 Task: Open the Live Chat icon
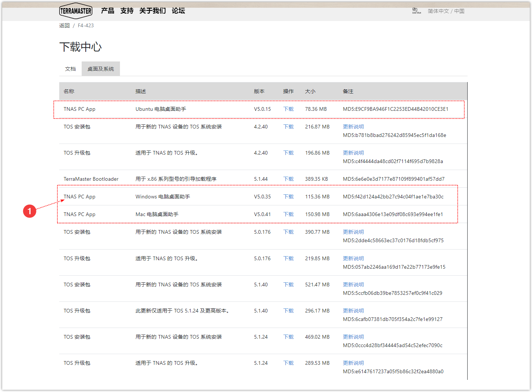[x=416, y=11]
